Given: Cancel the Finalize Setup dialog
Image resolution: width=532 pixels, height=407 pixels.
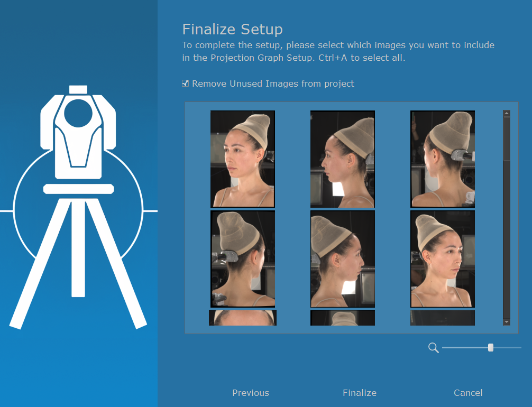Looking at the screenshot, I should coord(468,393).
